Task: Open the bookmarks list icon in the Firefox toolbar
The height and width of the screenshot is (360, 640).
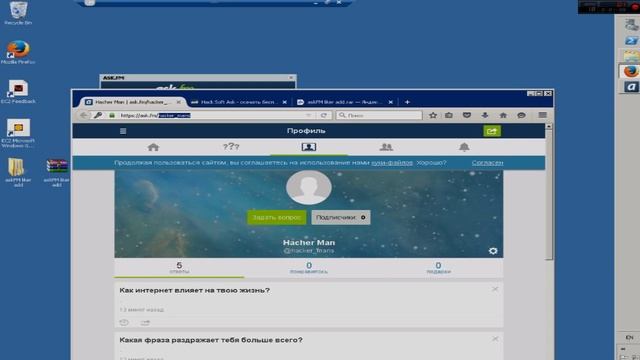Action: tap(449, 116)
